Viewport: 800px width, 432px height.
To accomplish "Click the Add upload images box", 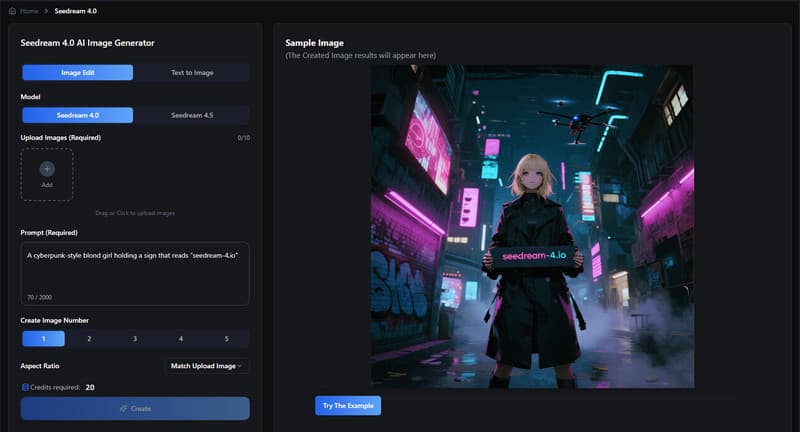I will [x=47, y=174].
